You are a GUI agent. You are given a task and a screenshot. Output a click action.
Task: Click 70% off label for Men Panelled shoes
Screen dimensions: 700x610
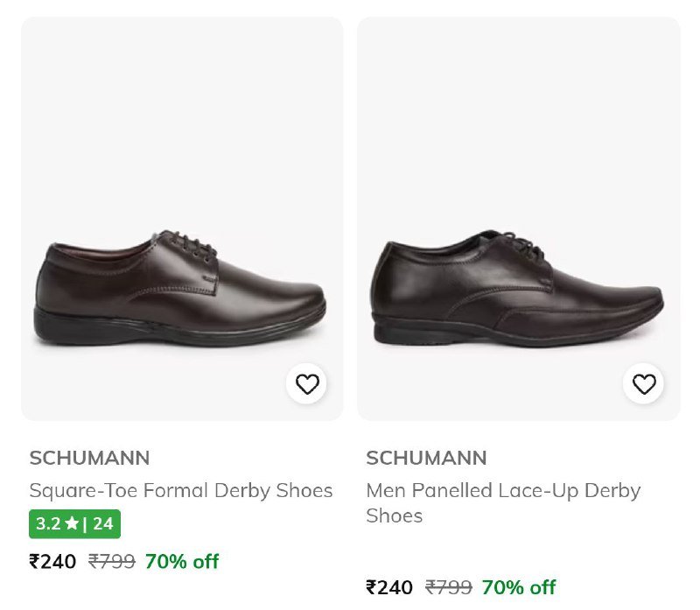(x=519, y=587)
